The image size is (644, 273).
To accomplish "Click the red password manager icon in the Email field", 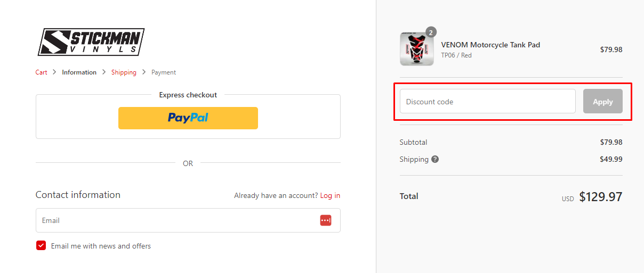I will click(x=326, y=220).
